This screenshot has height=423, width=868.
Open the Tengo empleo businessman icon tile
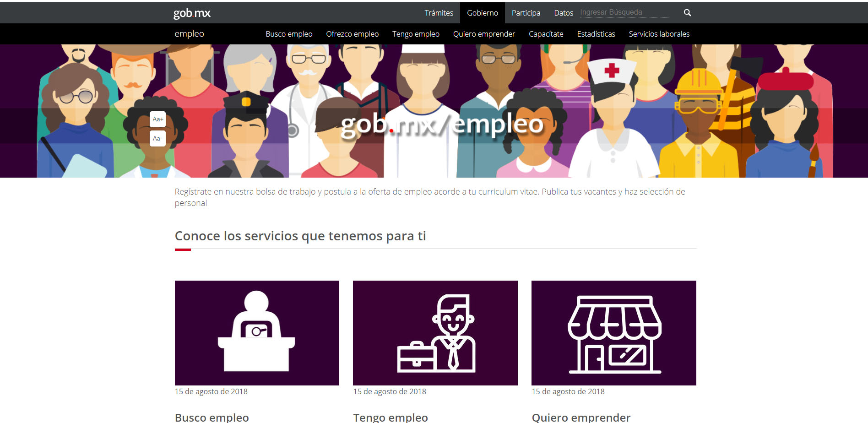point(435,333)
